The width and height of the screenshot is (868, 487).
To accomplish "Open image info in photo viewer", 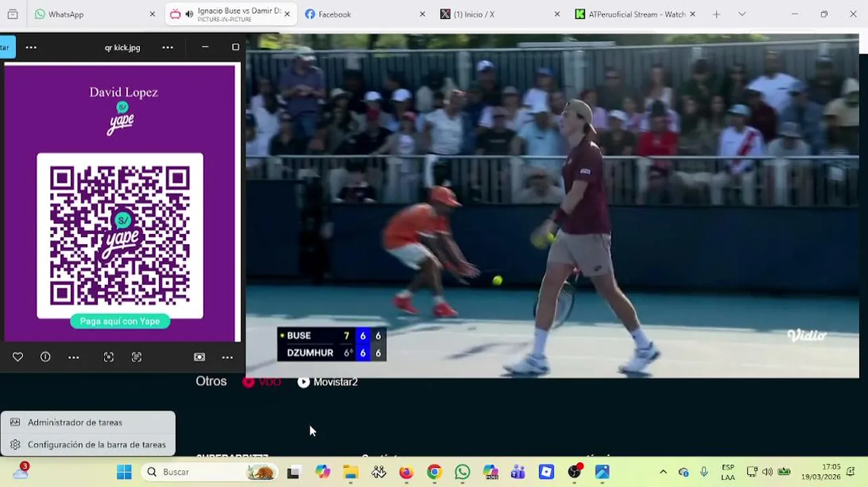I will point(45,357).
